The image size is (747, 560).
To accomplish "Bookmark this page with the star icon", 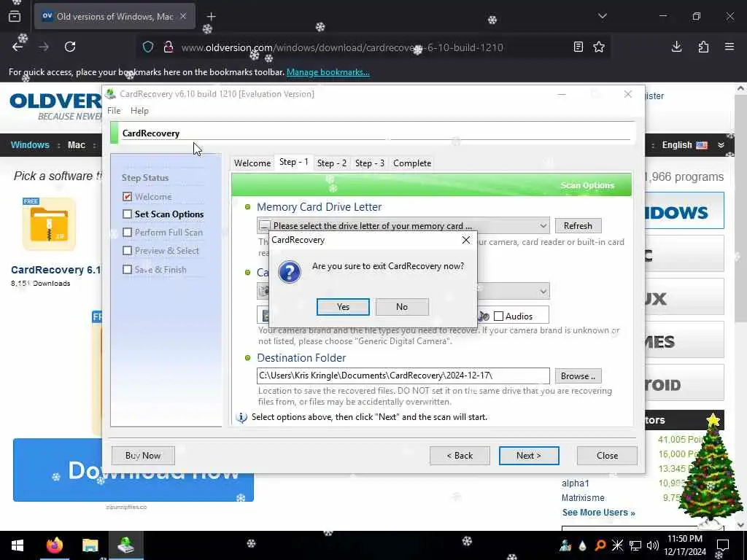I will click(x=599, y=47).
